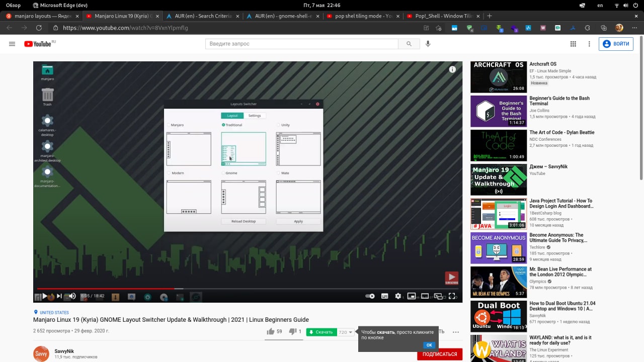Click the page vertical scrollbar
Viewport: 644px width, 362px height.
click(x=641, y=108)
